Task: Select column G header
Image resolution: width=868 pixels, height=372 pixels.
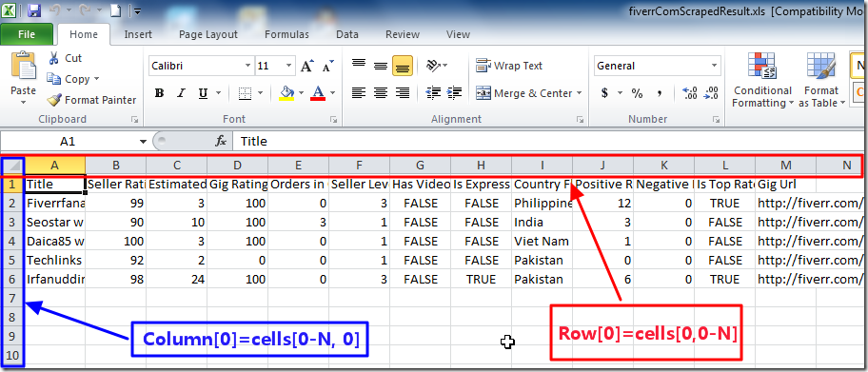Action: pyautogui.click(x=420, y=165)
